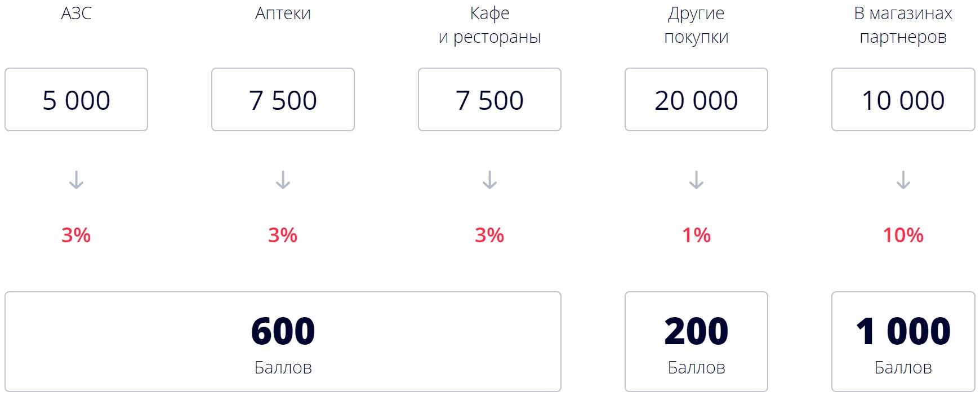Click the 3% rate under Аптеки
The width and height of the screenshot is (980, 396).
pyautogui.click(x=283, y=235)
